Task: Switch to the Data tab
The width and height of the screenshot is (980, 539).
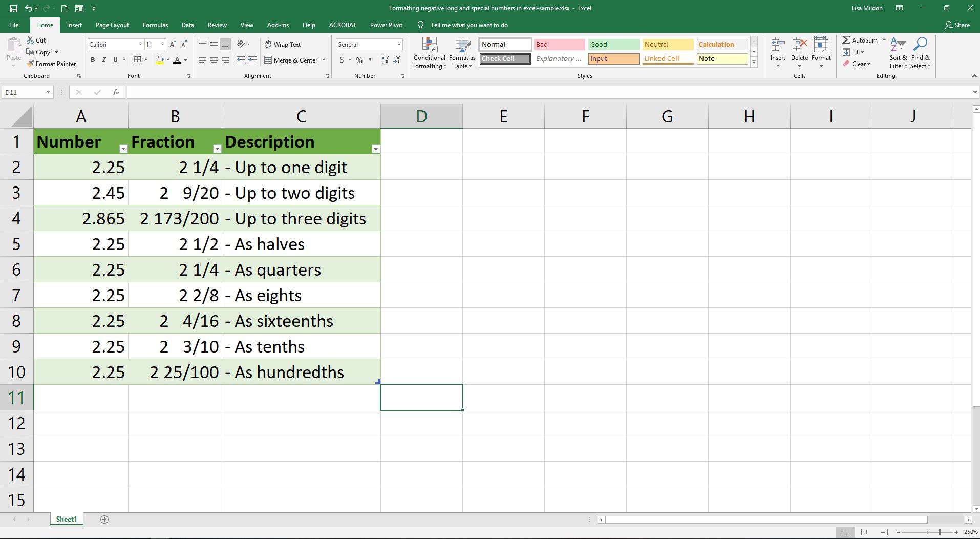Action: point(188,25)
